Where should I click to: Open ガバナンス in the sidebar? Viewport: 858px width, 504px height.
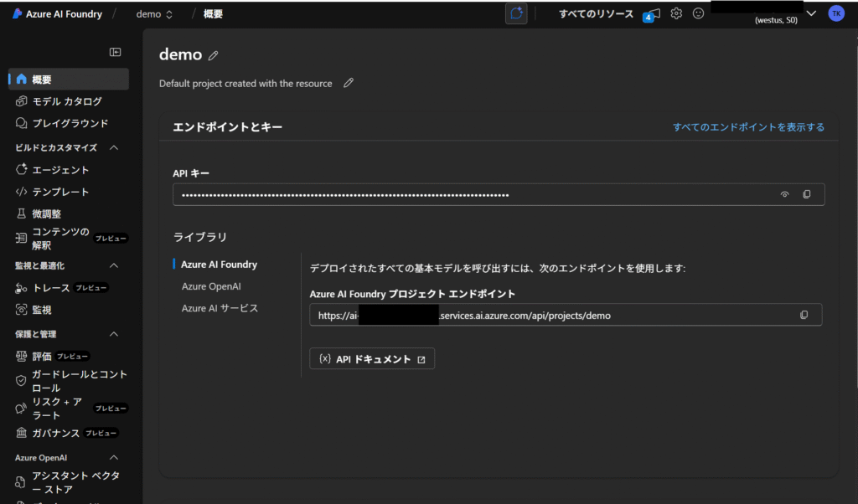(69, 433)
